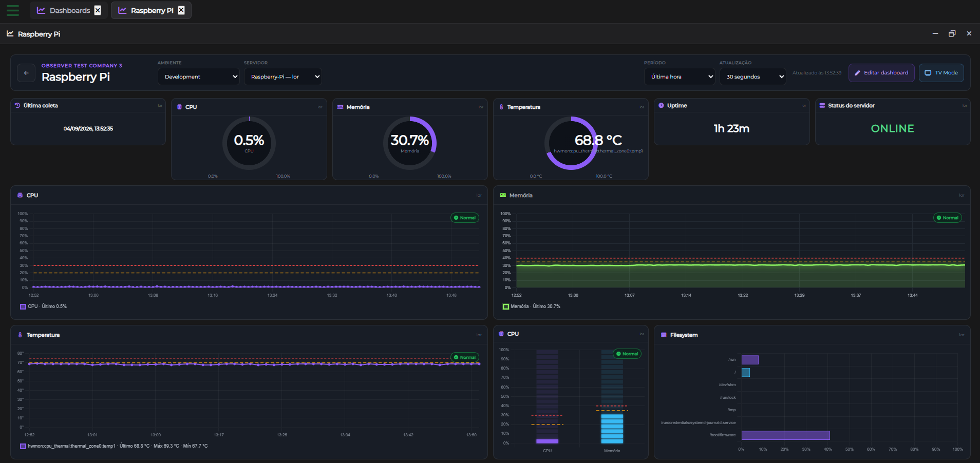The height and width of the screenshot is (463, 980).
Task: Click the chart icon beside Raspberry Pi window title
Action: tap(10, 33)
